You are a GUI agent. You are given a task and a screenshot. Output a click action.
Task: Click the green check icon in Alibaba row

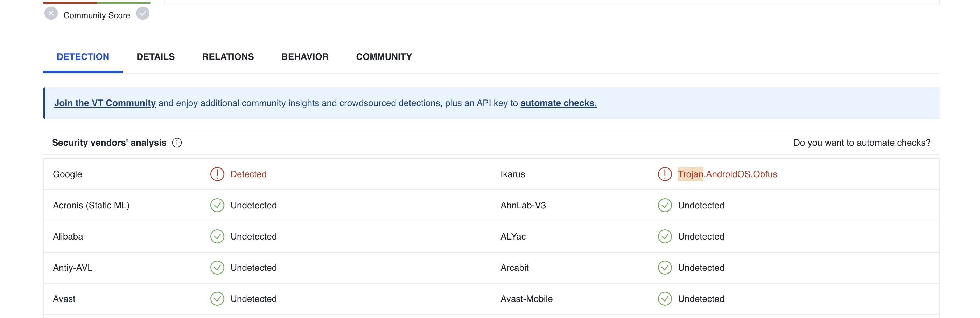coord(217,236)
